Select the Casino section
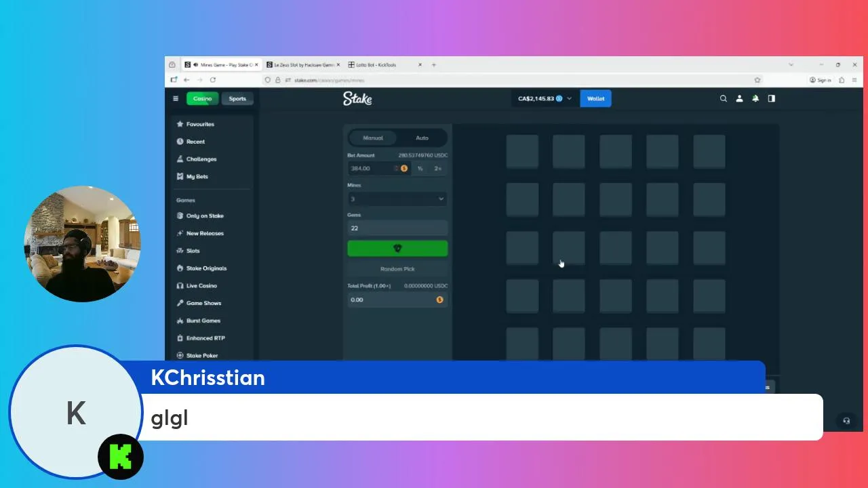Viewport: 868px width, 488px height. click(x=202, y=98)
